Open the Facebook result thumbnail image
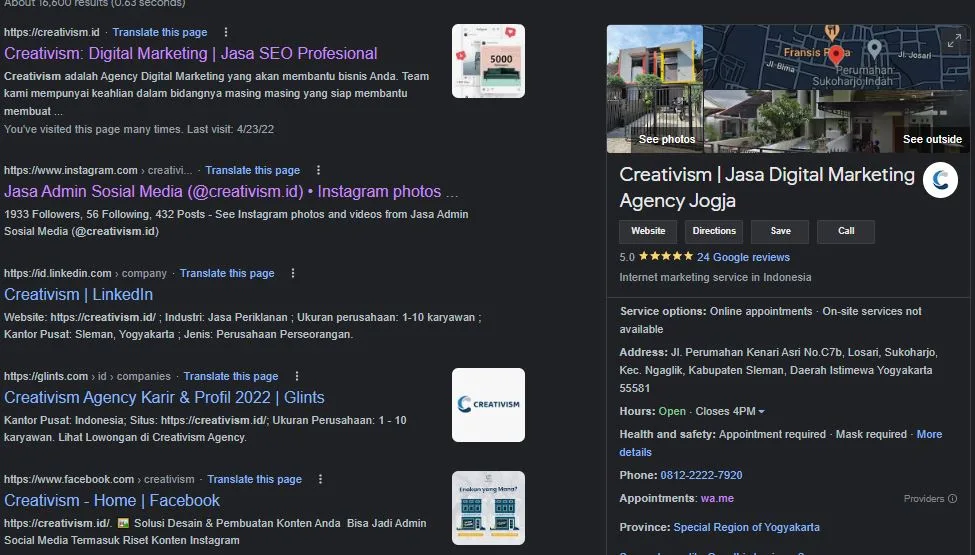 click(488, 508)
